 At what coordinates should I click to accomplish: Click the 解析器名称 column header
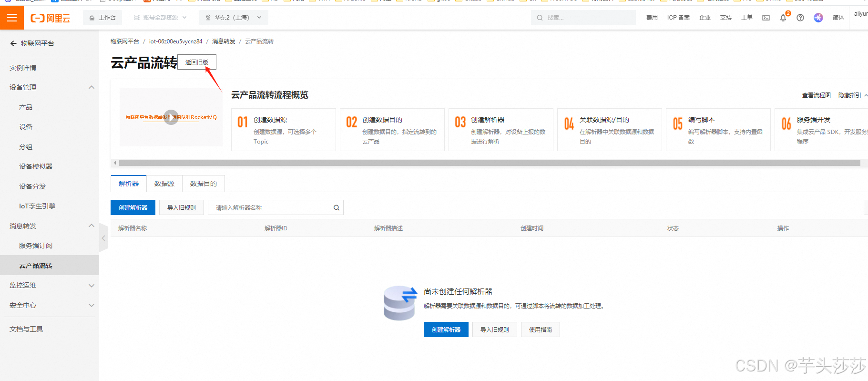coord(133,228)
